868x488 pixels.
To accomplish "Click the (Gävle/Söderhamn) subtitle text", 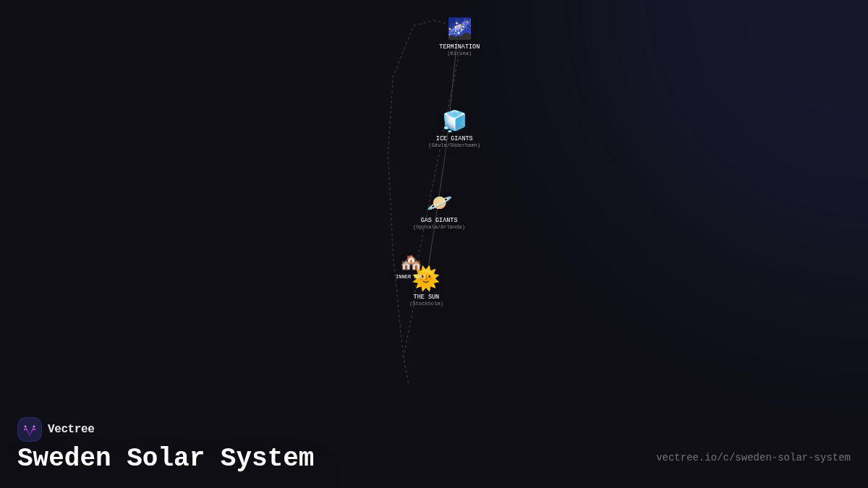I will [x=454, y=145].
